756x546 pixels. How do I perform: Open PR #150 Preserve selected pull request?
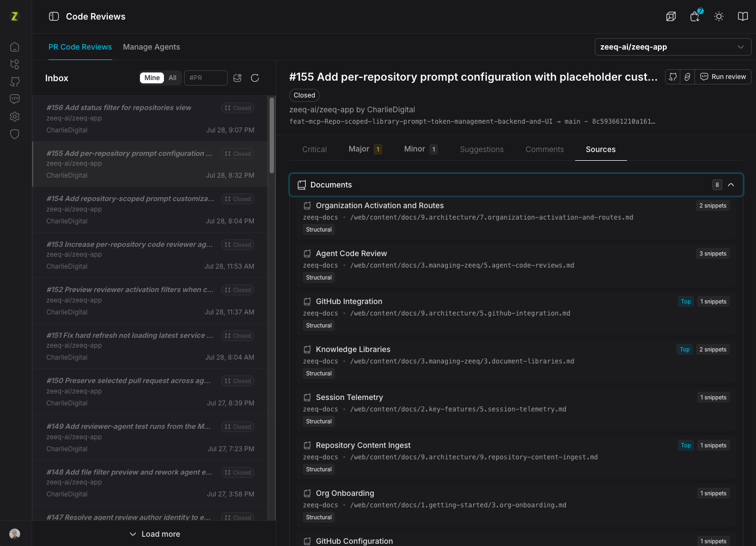[x=150, y=392]
